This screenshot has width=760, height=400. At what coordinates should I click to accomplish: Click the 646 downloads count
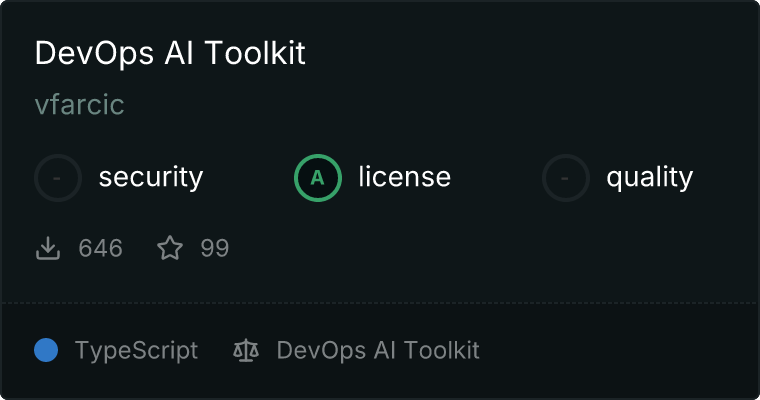coord(100,248)
